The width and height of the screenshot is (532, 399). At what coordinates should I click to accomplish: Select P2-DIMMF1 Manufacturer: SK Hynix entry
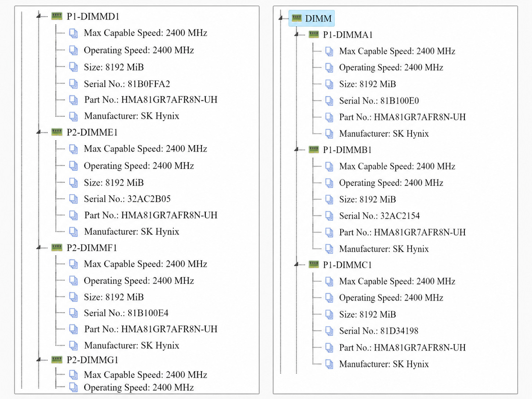tap(132, 345)
